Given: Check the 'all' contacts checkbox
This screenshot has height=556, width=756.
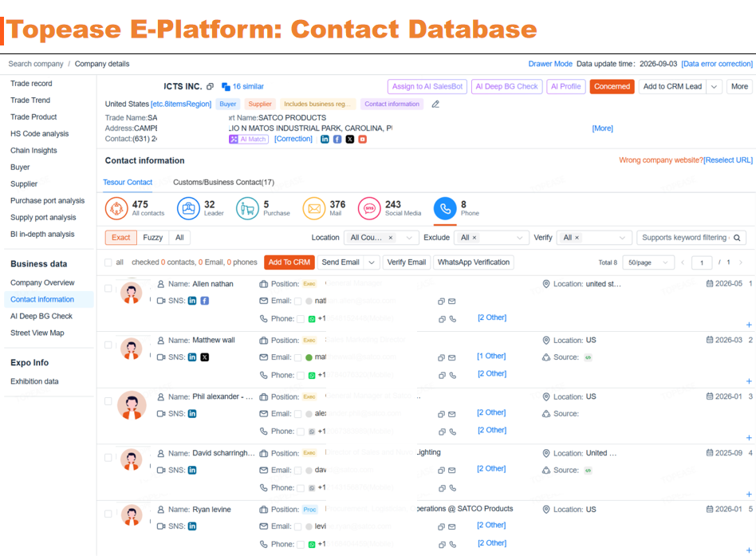Looking at the screenshot, I should point(108,262).
